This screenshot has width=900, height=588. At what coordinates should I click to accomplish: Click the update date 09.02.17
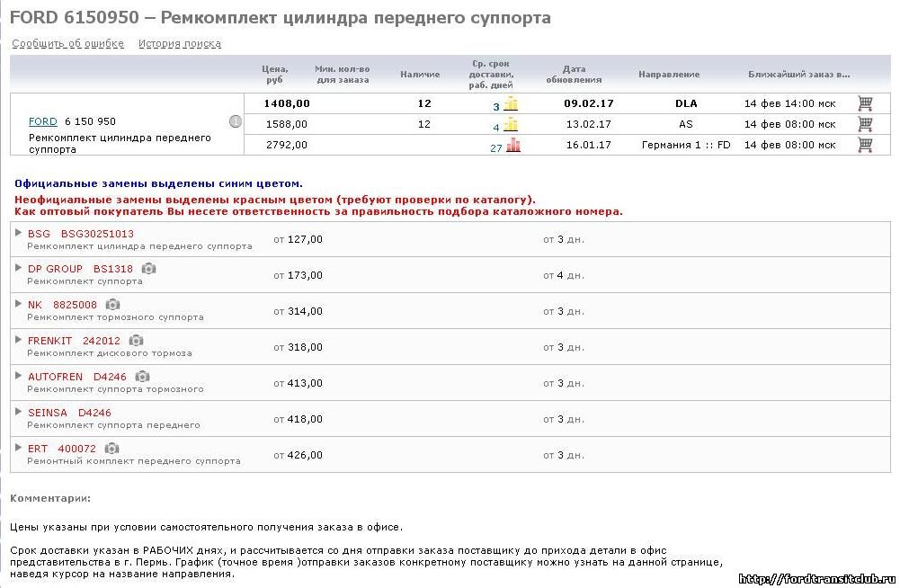589,103
